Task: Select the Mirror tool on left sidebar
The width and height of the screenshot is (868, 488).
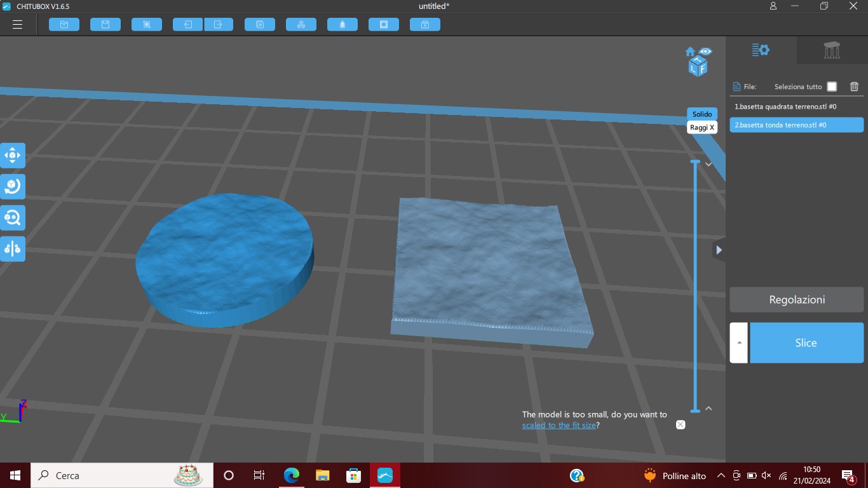Action: [13, 248]
